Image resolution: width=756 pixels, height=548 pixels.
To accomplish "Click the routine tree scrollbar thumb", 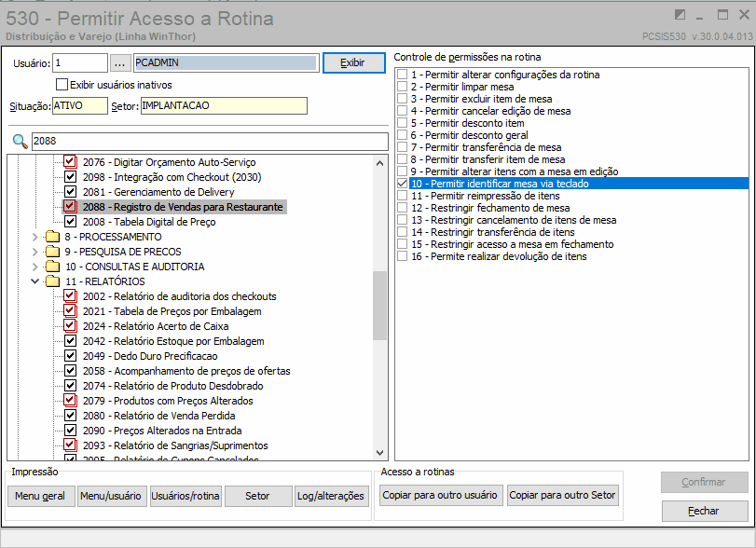I will coord(380,306).
